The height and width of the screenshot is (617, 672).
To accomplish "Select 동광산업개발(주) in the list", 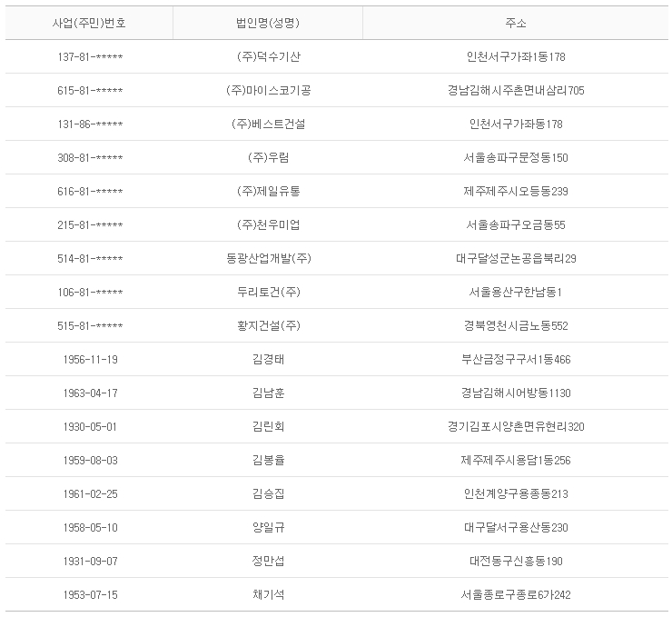I will [x=267, y=259].
